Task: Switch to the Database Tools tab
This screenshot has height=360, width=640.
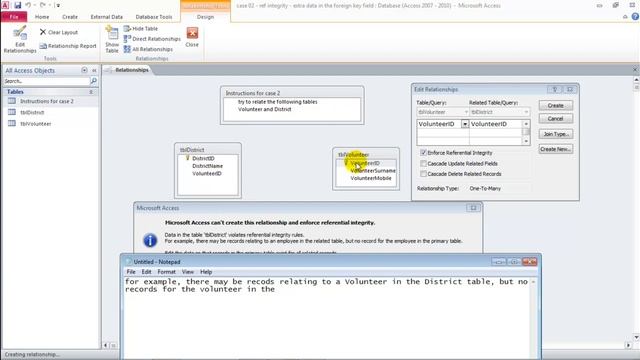Action: pos(153,17)
